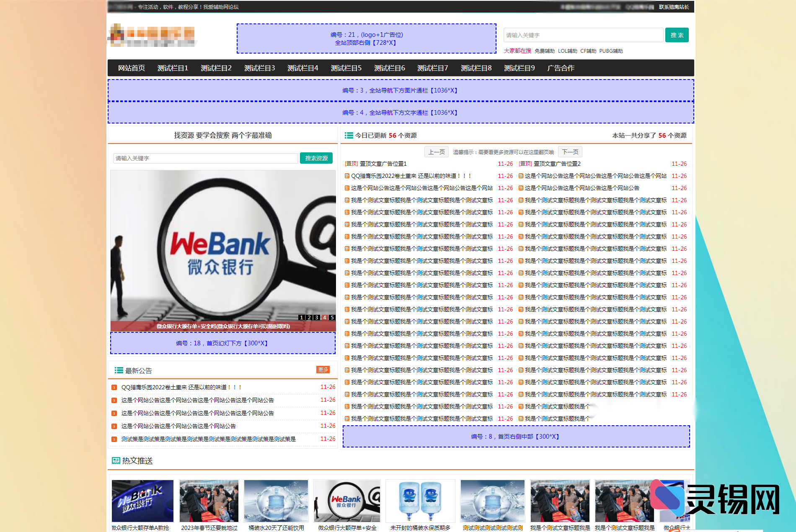
Task: Click the news icon beside 热文推送
Action: pyautogui.click(x=116, y=461)
